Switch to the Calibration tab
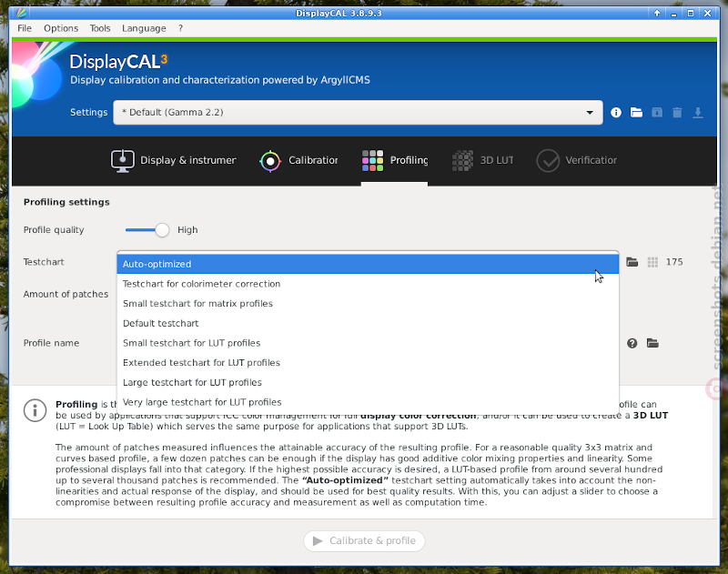Viewport: 728px width, 574px height. (298, 160)
